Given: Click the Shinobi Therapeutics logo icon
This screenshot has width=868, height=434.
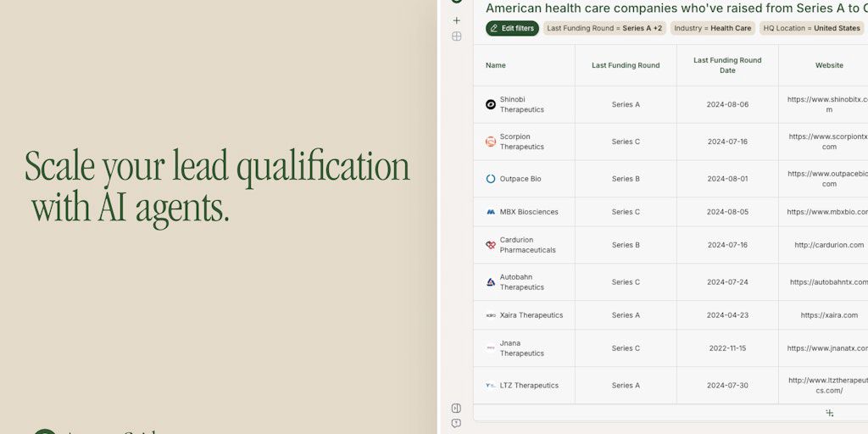Looking at the screenshot, I should (x=491, y=104).
